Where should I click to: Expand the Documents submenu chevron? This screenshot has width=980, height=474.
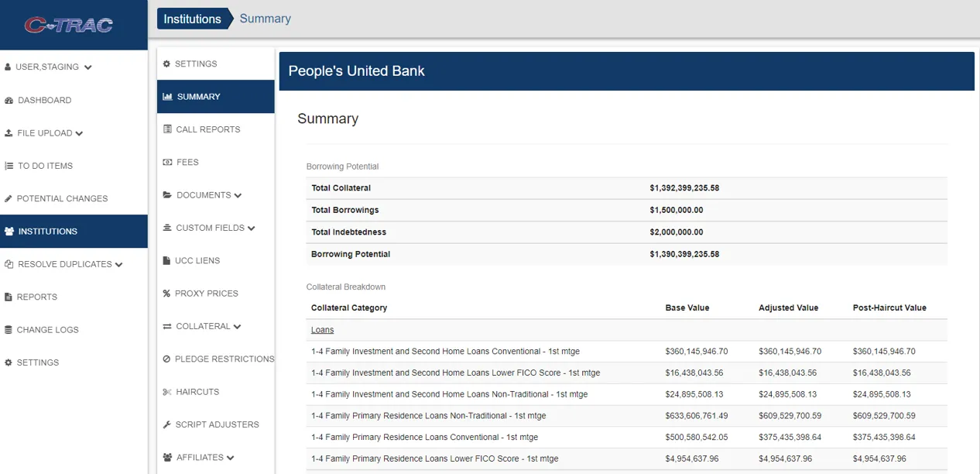pyautogui.click(x=238, y=195)
